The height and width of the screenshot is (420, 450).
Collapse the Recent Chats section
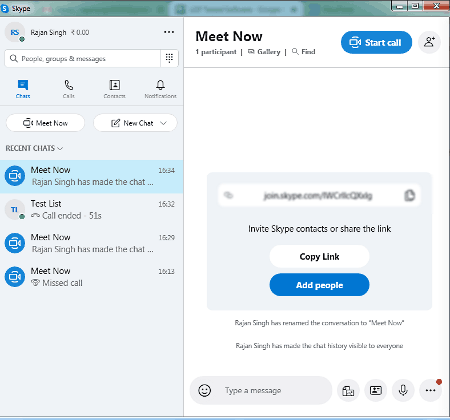[x=34, y=148]
